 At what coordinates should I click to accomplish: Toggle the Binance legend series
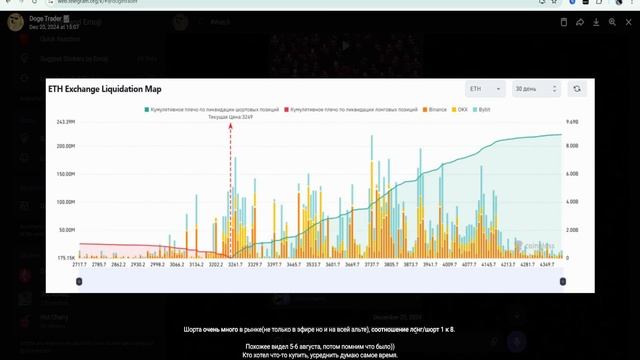pyautogui.click(x=435, y=109)
